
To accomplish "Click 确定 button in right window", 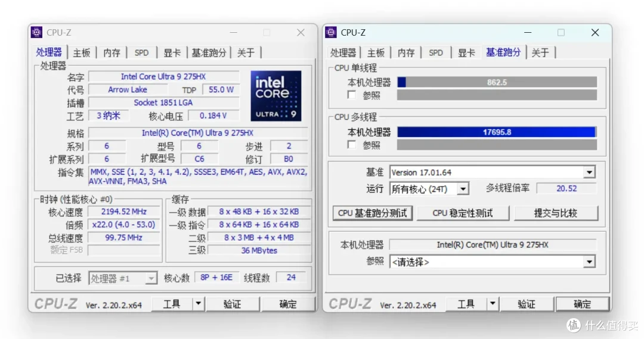I will click(582, 304).
